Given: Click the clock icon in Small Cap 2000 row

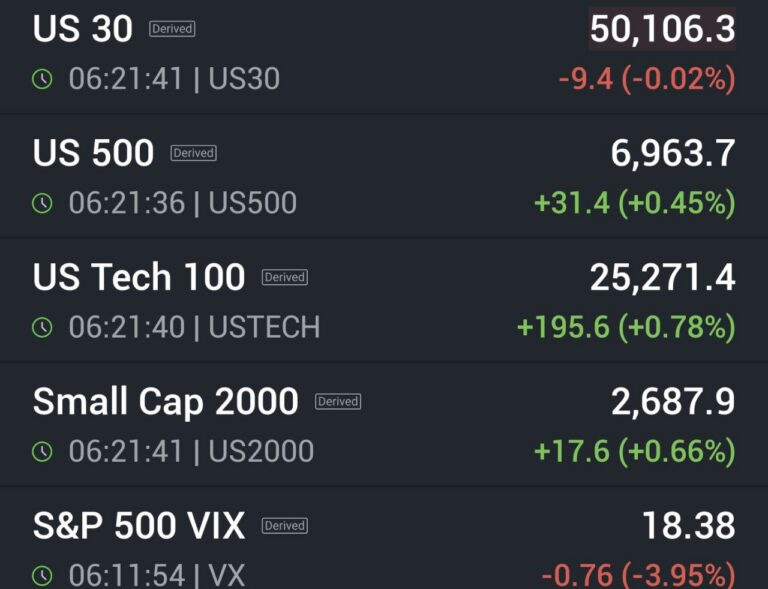Looking at the screenshot, I should coord(42,451).
